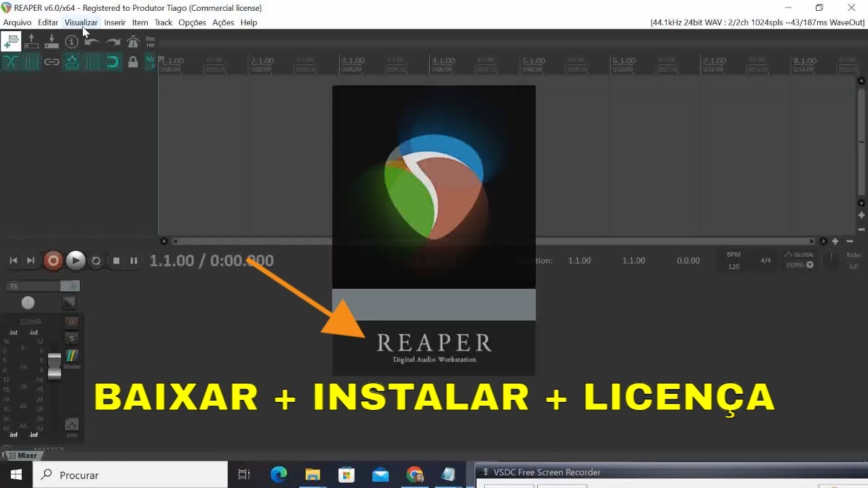This screenshot has height=488, width=868.
Task: Toggle the metronome icon
Action: click(133, 42)
